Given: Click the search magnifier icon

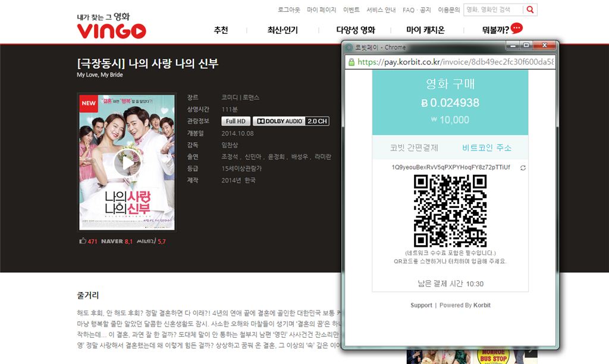Looking at the screenshot, I should [x=530, y=10].
